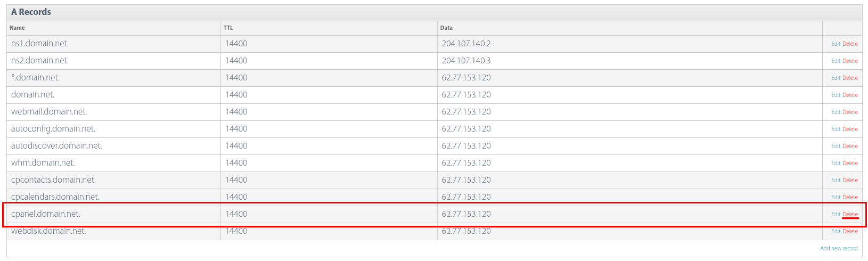Select the cpanel.domain.net. name cell
868x261 pixels.
pos(114,214)
